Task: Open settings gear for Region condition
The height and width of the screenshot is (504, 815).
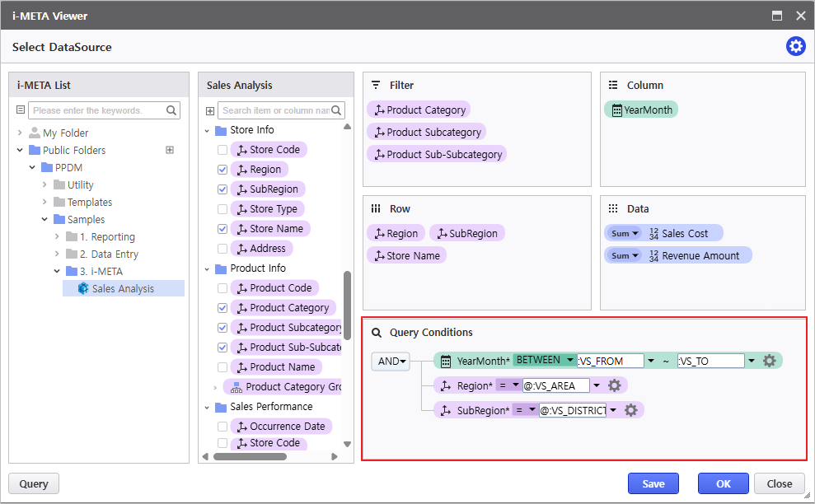Action: click(614, 385)
